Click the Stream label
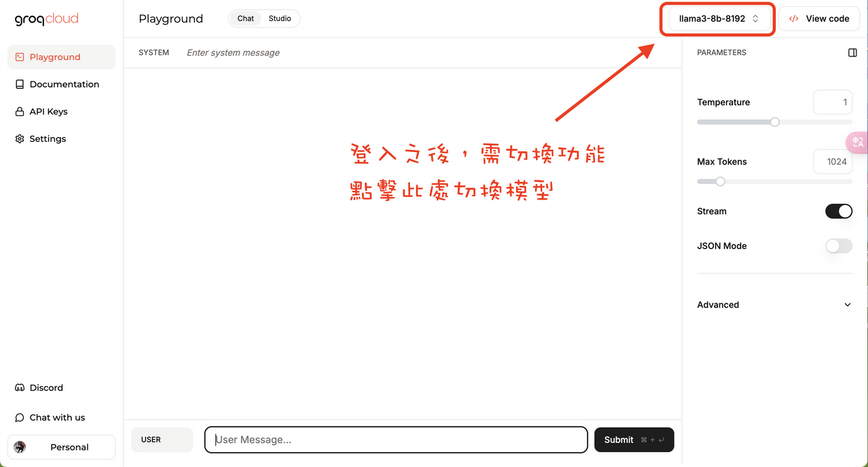 coord(712,211)
